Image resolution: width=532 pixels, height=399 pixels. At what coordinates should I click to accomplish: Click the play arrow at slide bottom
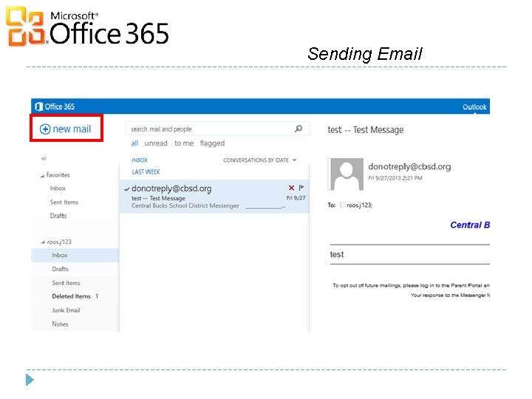[30, 380]
